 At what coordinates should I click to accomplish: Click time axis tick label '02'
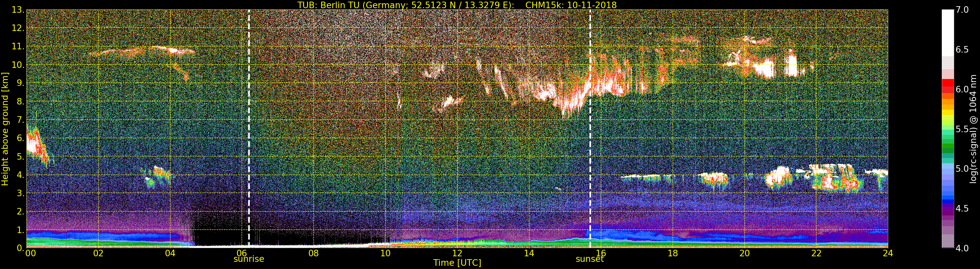pyautogui.click(x=98, y=253)
